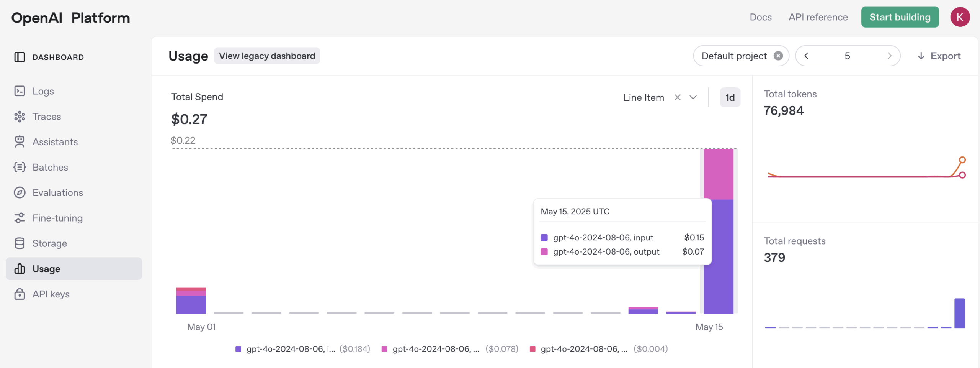Screen dimensions: 980x368
Task: Click the API keys lock icon
Action: [x=20, y=294]
